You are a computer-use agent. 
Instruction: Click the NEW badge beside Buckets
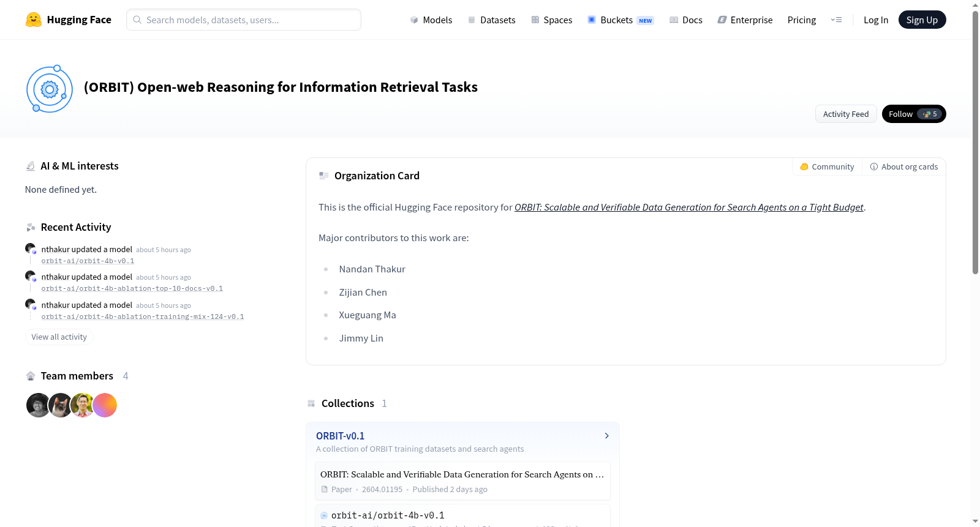pos(646,21)
